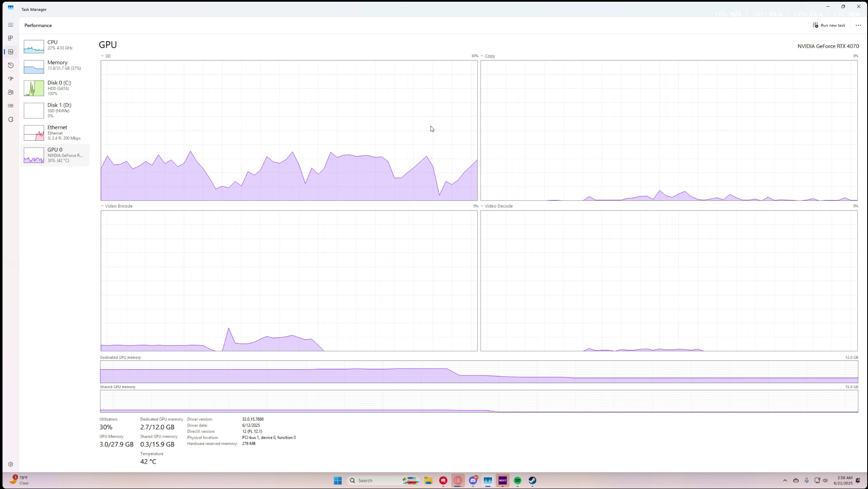Open the 3D engine graph dropdown
The image size is (868, 489).
106,56
